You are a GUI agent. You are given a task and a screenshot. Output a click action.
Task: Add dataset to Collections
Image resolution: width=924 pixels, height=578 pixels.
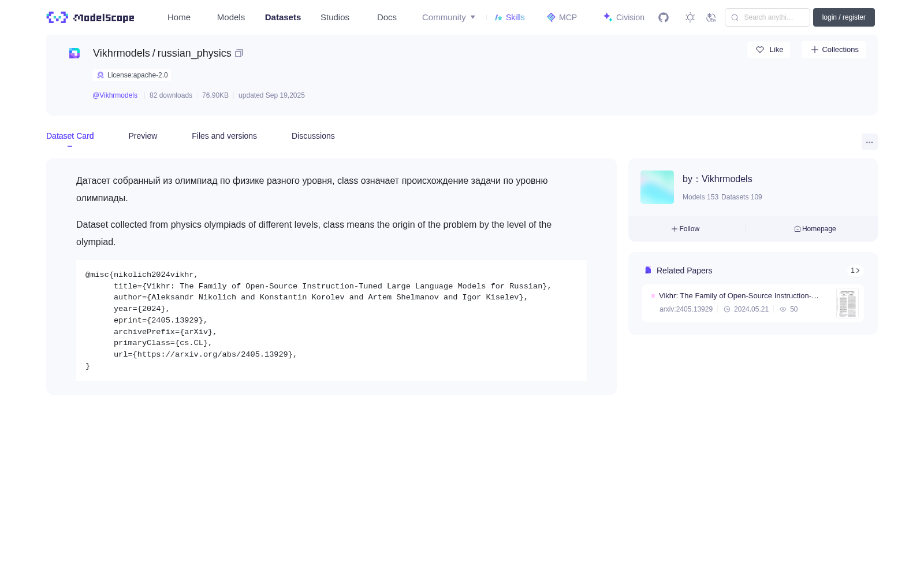834,50
